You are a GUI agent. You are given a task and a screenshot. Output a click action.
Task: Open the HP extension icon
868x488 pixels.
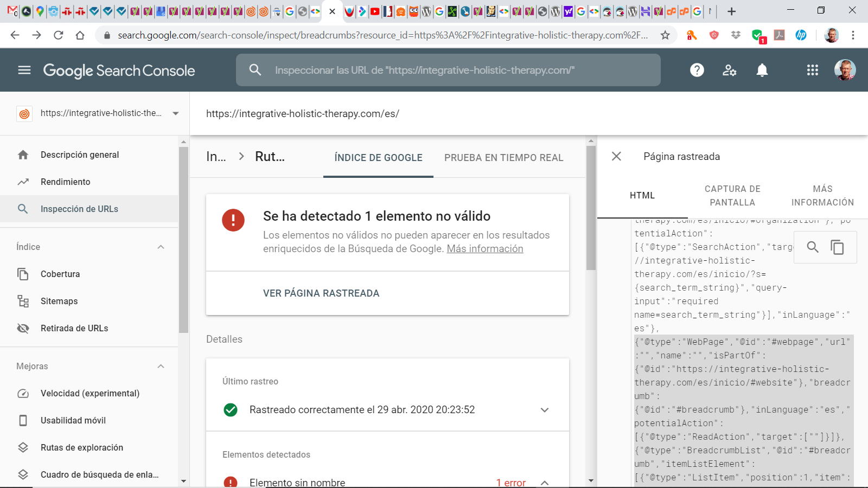click(x=801, y=35)
